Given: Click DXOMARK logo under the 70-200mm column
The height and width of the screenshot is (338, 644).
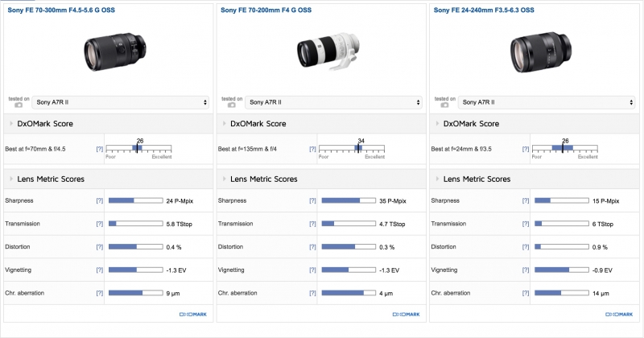Looking at the screenshot, I should [x=407, y=313].
